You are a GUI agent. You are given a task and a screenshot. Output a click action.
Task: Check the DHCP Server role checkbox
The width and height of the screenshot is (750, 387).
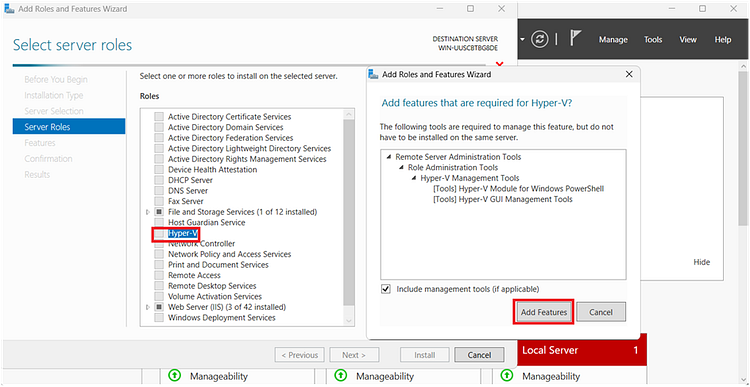pos(159,180)
